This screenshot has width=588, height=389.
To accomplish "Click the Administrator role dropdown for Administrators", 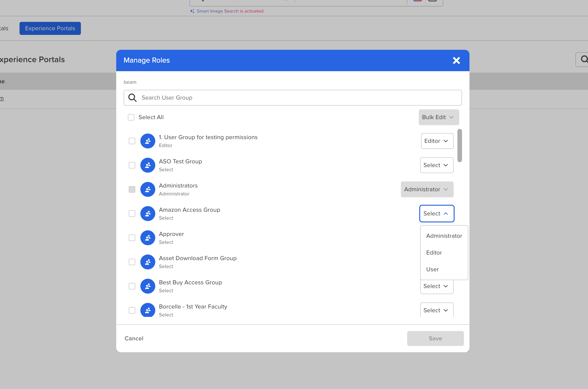I will [427, 190].
